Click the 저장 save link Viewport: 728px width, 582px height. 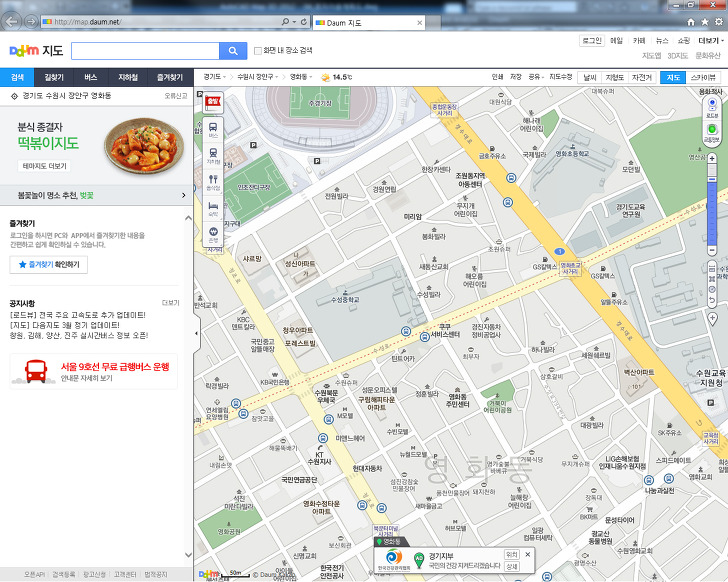click(516, 77)
